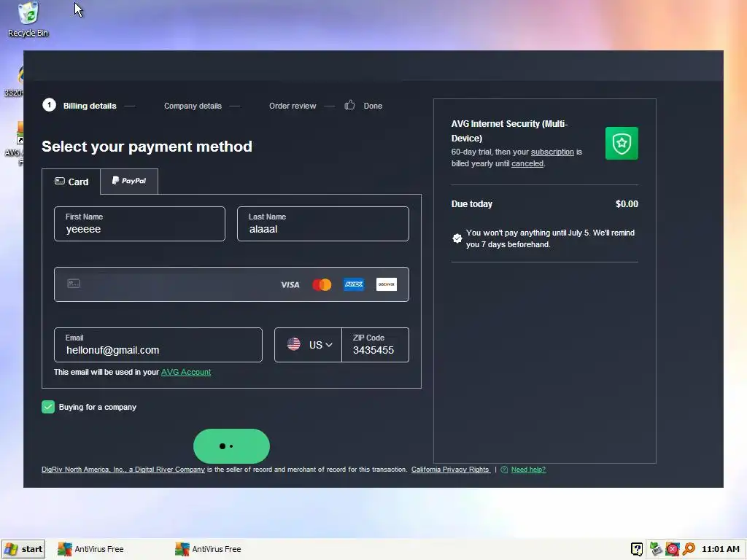Click the safely remove hardware tray icon
Image resolution: width=747 pixels, height=560 pixels.
point(656,549)
